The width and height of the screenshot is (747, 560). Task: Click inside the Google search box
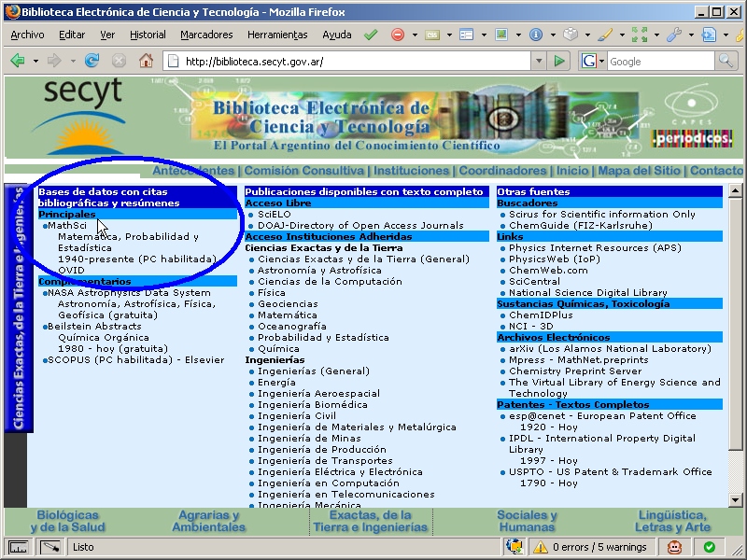658,61
